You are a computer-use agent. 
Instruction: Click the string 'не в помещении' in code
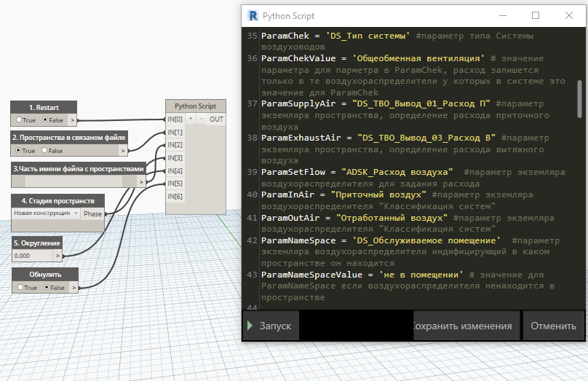pos(421,275)
